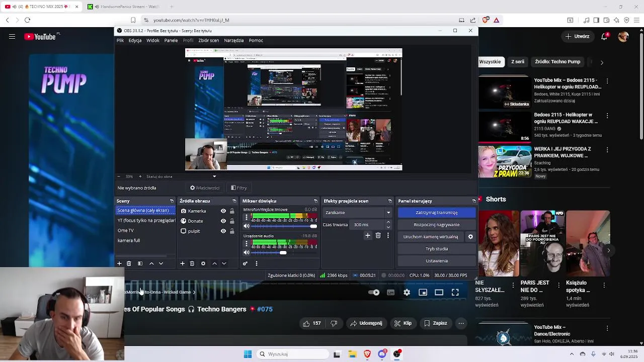
Task: Open YouTube notifications bell
Action: point(605,36)
